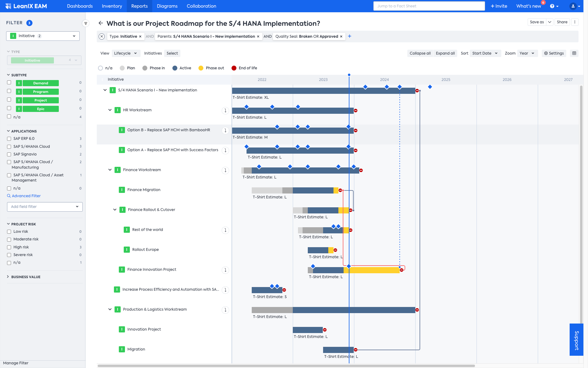Check the Epic subtype checkbox
Screen dimensions: 588x368
pyautogui.click(x=9, y=108)
